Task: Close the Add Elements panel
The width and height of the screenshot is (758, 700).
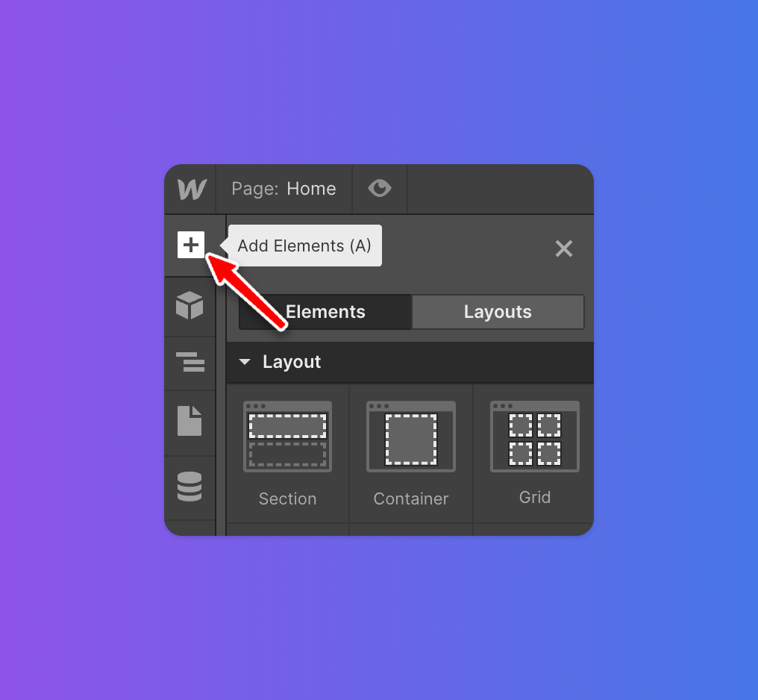Action: coord(564,249)
